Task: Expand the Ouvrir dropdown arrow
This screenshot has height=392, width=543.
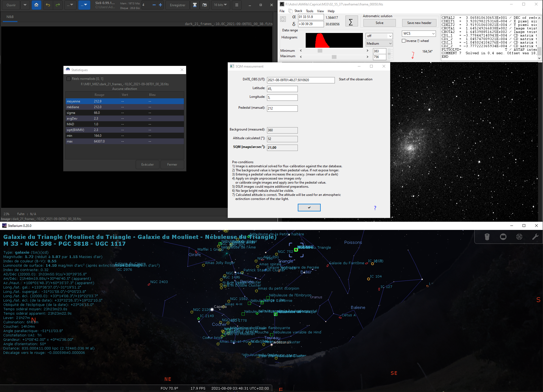Action: coord(25,5)
